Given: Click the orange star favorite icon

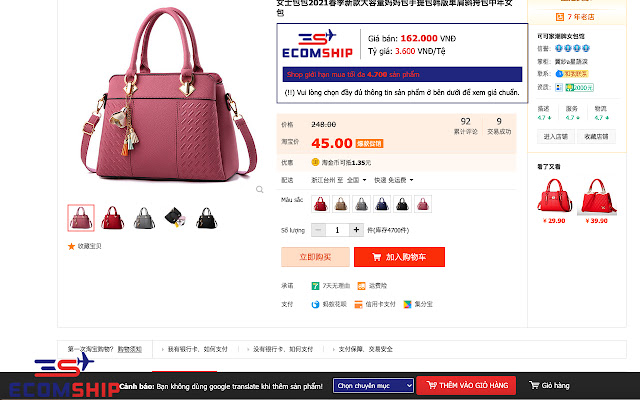Looking at the screenshot, I should (x=71, y=246).
